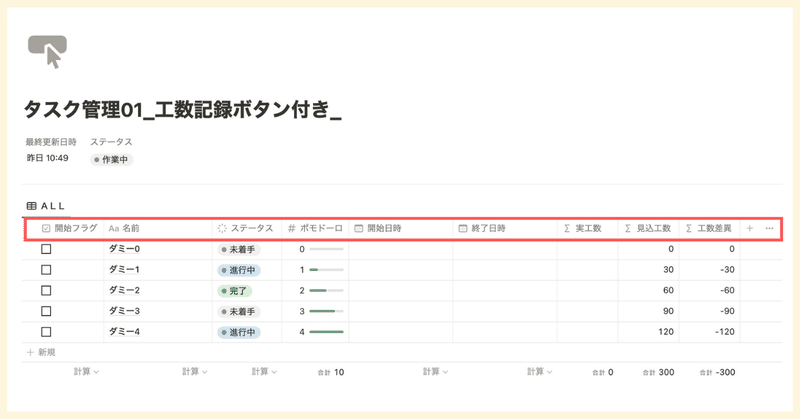
Task: Click the 合計 300 見込工数 summary
Action: (658, 373)
